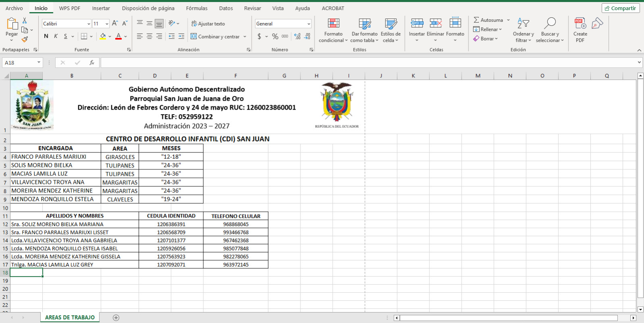
Task: Click the Cut scissors icon
Action: tap(25, 21)
